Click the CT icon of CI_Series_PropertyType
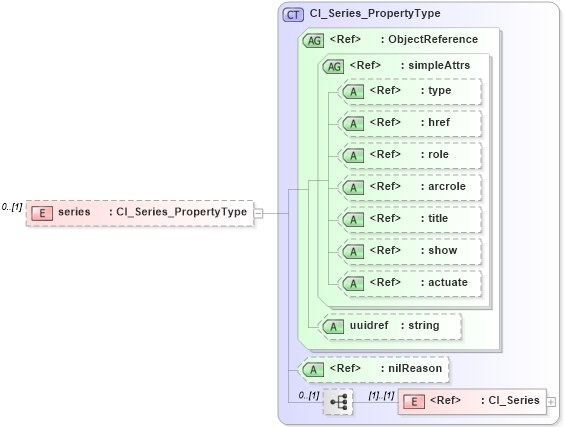 click(293, 15)
